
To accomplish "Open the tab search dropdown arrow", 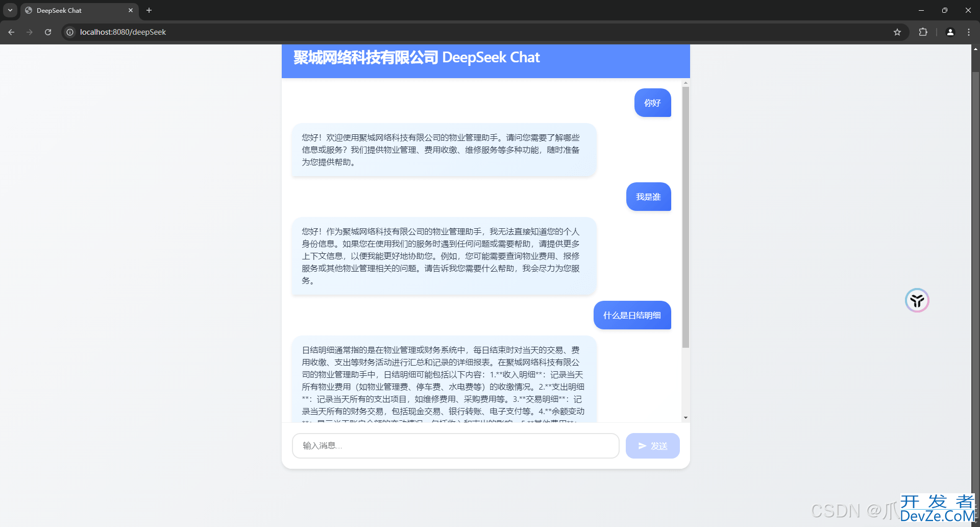I will (x=10, y=10).
